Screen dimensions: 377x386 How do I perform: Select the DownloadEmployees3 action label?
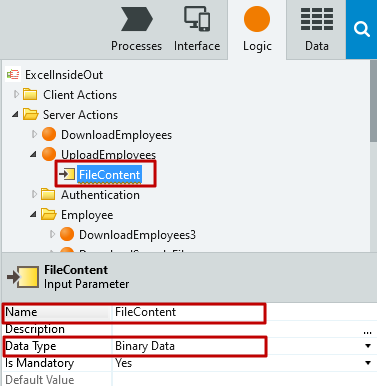coord(137,235)
